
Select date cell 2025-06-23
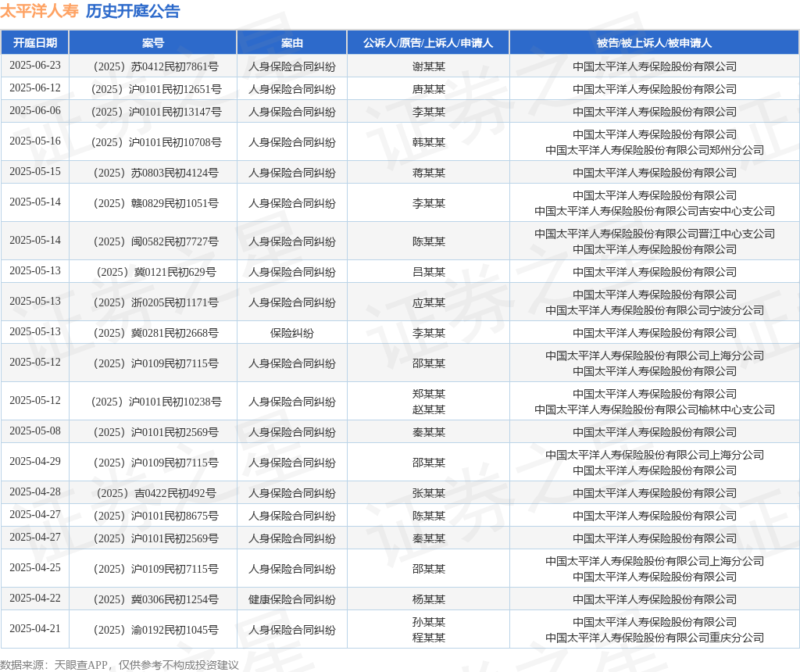coord(34,66)
